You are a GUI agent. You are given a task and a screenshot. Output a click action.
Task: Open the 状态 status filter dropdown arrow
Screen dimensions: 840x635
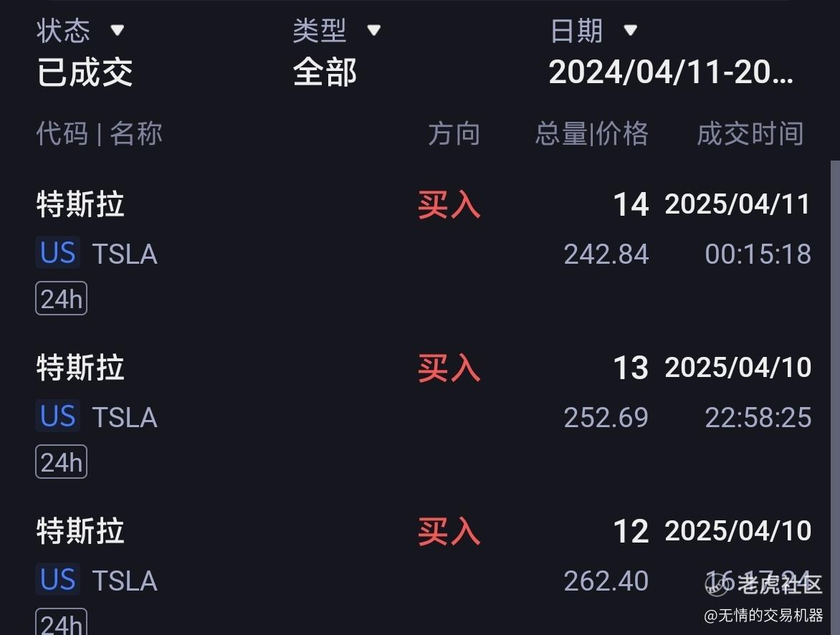coord(118,30)
